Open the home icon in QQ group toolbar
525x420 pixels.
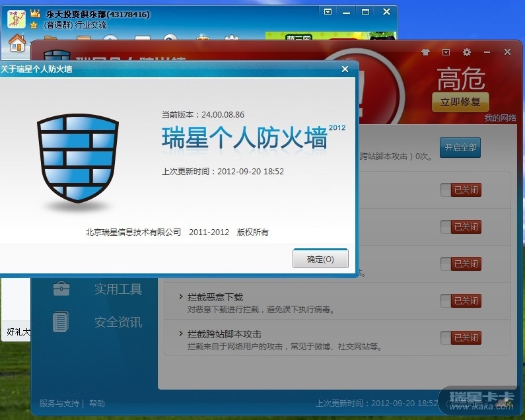coord(17,43)
